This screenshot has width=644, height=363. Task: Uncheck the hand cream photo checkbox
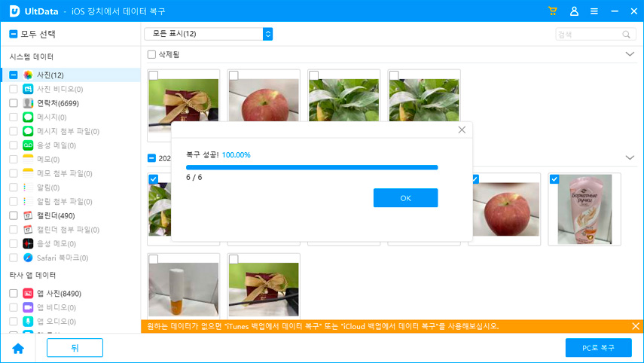coord(554,179)
